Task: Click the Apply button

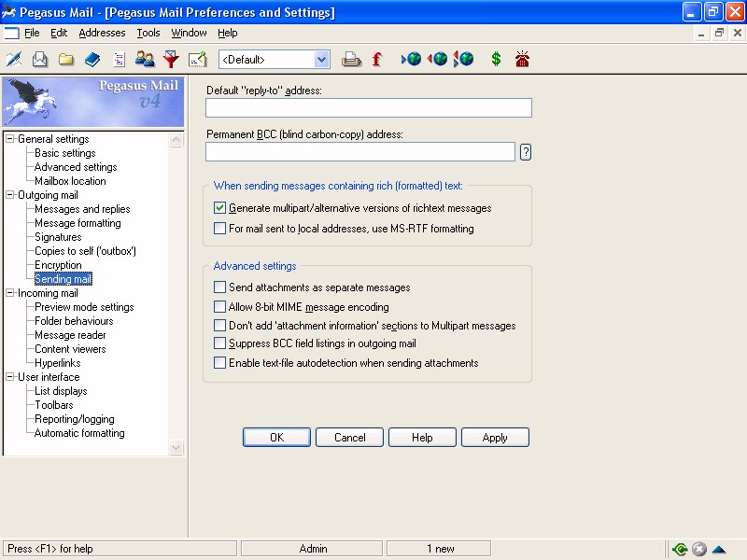Action: 495,437
